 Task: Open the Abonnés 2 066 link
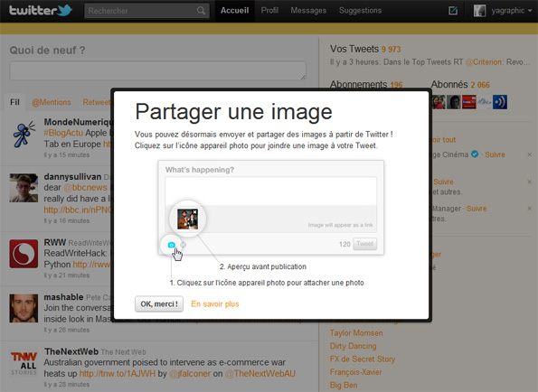click(x=460, y=84)
